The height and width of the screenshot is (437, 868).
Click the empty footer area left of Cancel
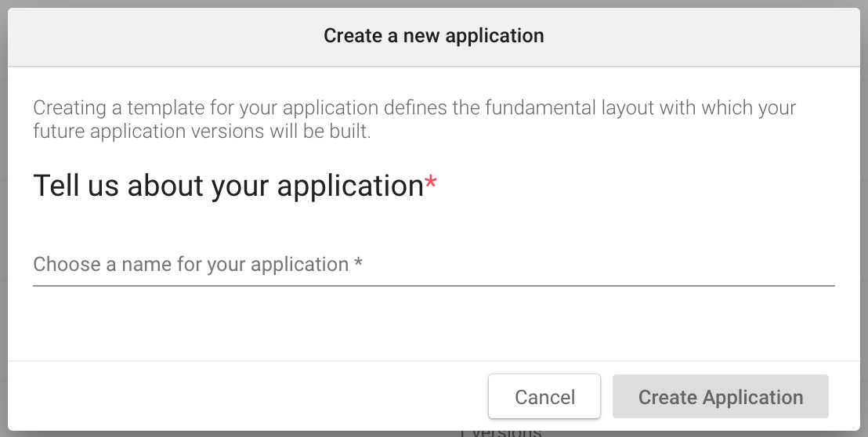point(235,396)
